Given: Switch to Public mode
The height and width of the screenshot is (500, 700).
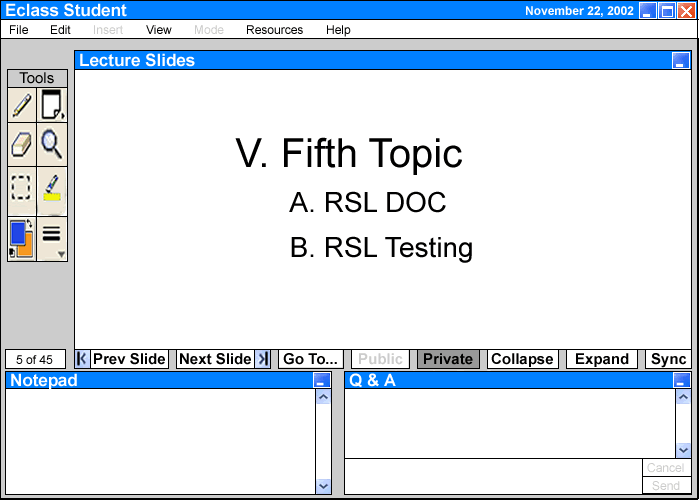Looking at the screenshot, I should coord(380,359).
